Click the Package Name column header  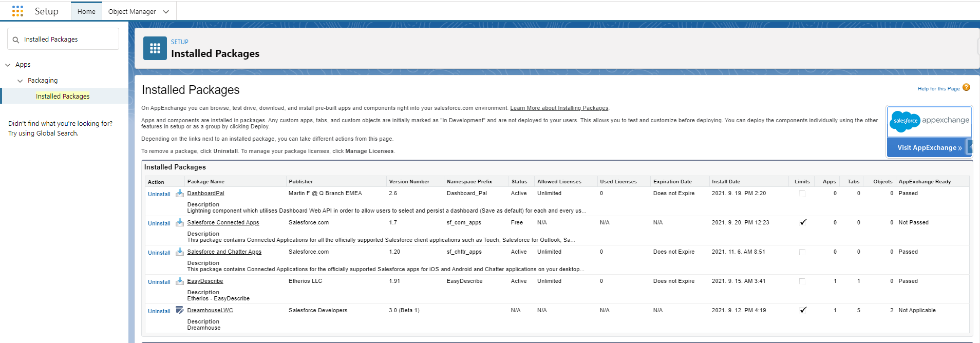point(205,181)
